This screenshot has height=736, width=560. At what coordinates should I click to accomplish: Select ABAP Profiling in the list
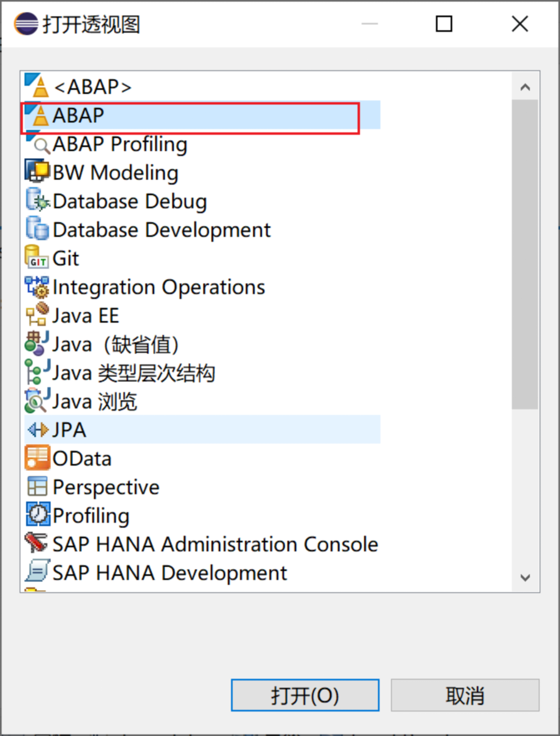point(120,144)
